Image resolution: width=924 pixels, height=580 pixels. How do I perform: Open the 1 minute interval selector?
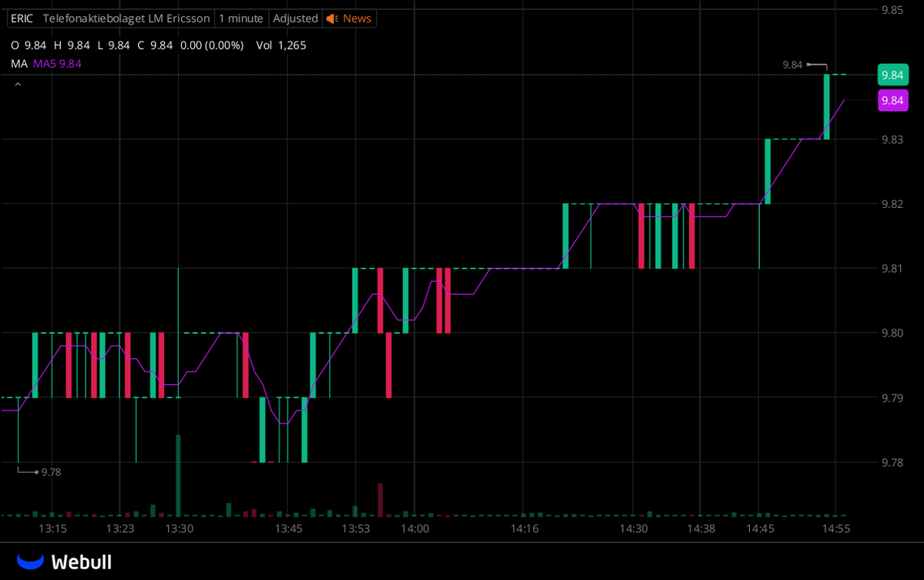[241, 18]
